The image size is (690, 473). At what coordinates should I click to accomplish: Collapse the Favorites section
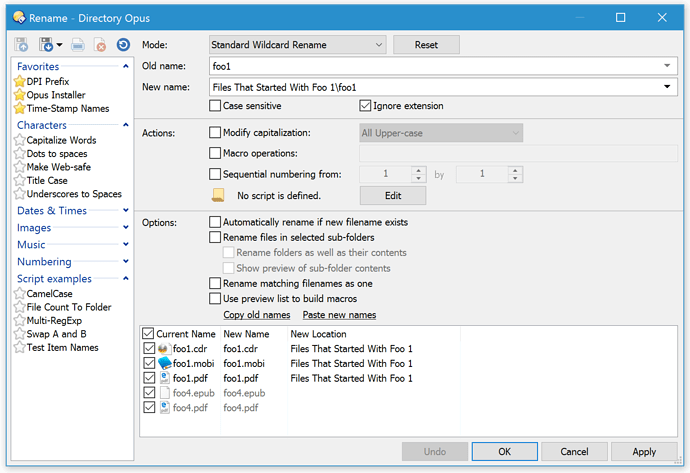click(x=126, y=66)
